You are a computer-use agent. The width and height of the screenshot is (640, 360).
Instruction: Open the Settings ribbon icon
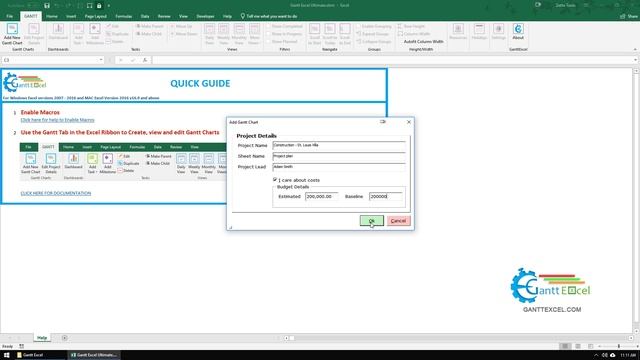click(x=498, y=32)
